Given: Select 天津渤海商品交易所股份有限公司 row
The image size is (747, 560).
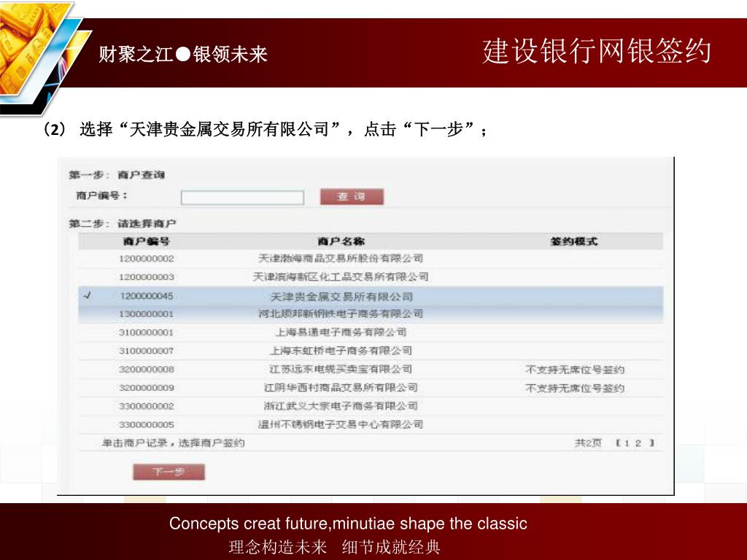Looking at the screenshot, I should coord(371,259).
